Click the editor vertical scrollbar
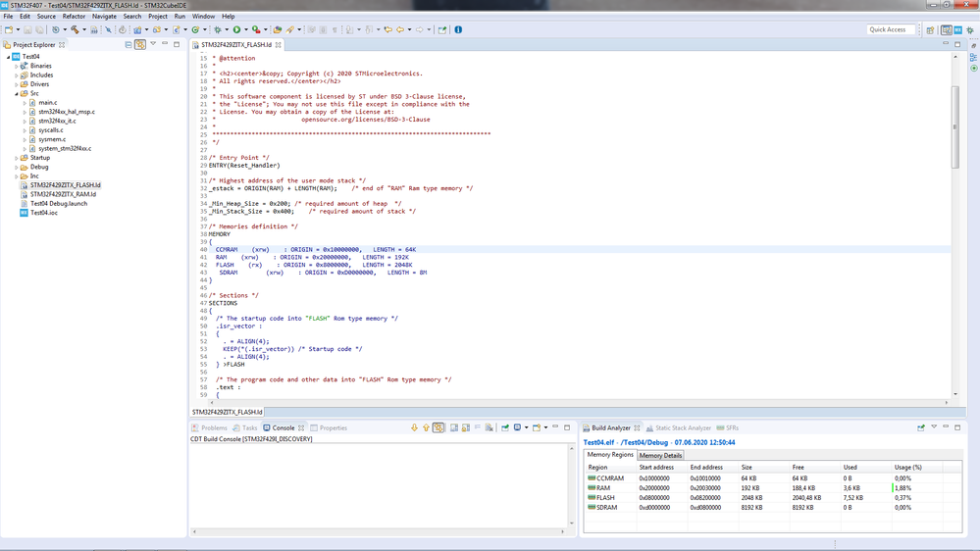980x551 pixels. click(x=955, y=127)
